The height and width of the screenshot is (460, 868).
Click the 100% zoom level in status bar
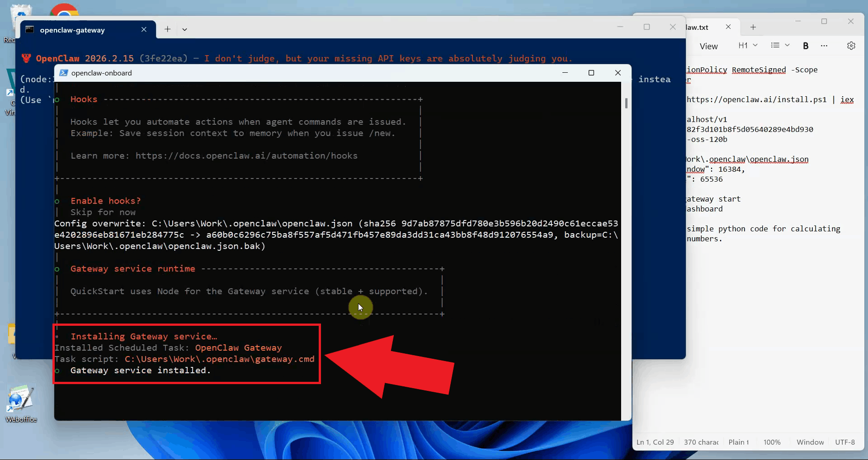(x=772, y=442)
